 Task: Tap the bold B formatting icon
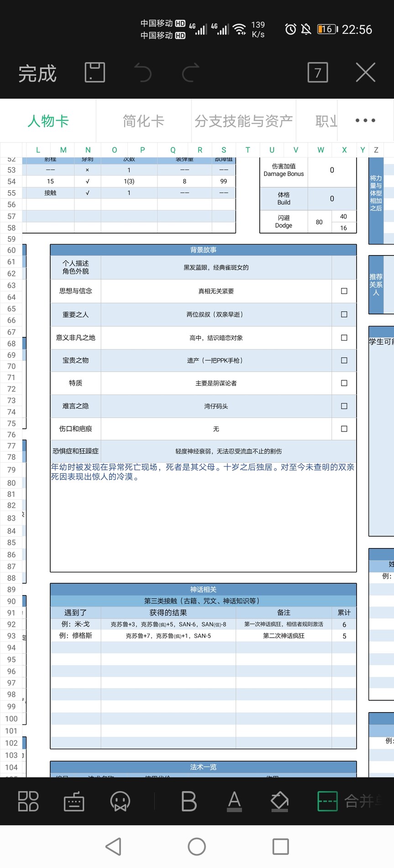[189, 801]
